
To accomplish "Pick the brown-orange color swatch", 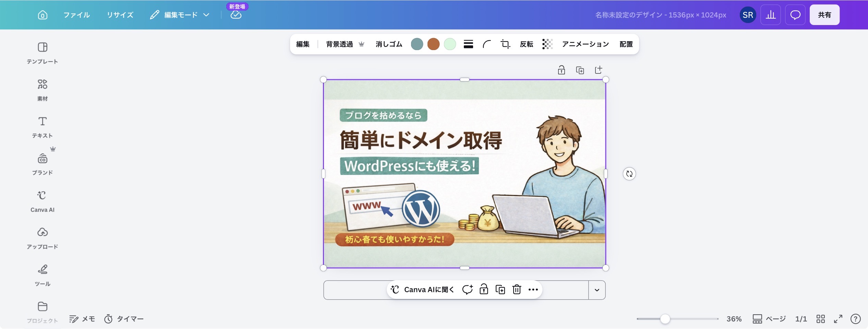I will [433, 44].
